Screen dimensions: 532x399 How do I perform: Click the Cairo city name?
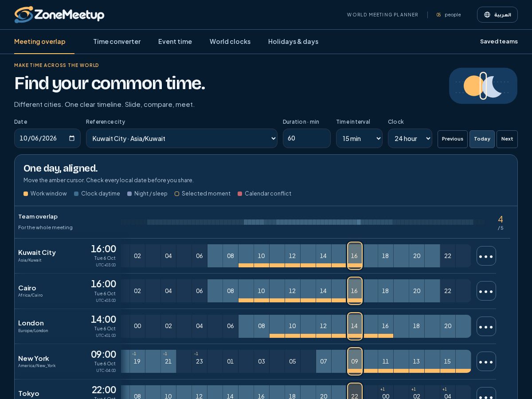point(27,288)
